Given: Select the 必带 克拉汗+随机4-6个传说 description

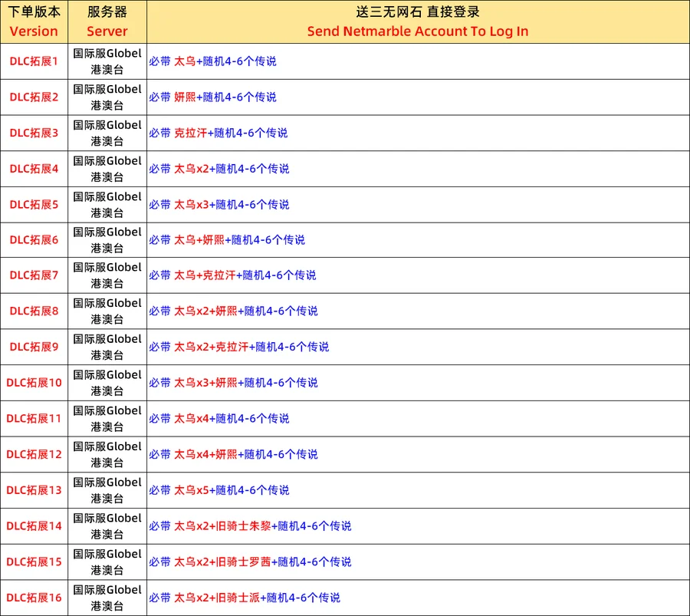Looking at the screenshot, I should coord(219,133).
